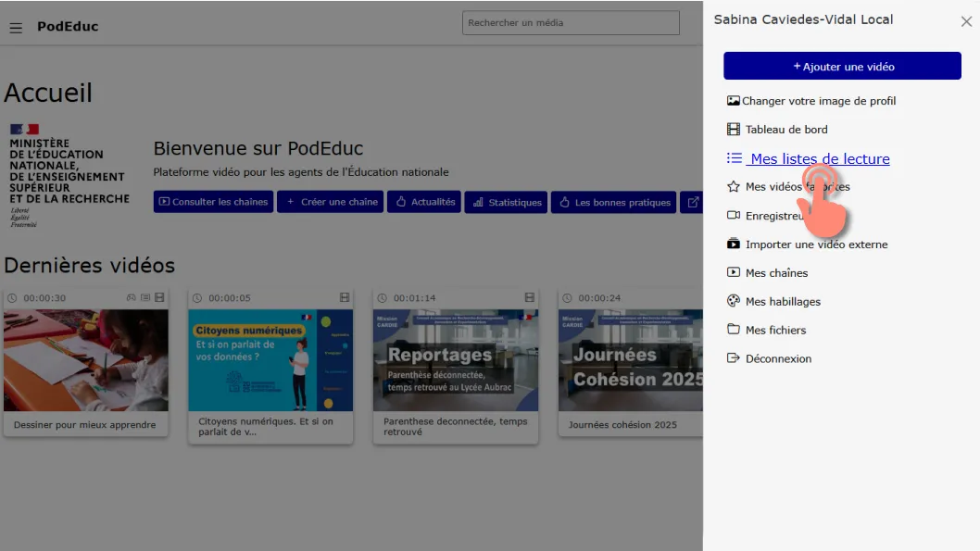Click the film icon on the 00:01:14 video card
The image size is (980, 551).
point(530,297)
